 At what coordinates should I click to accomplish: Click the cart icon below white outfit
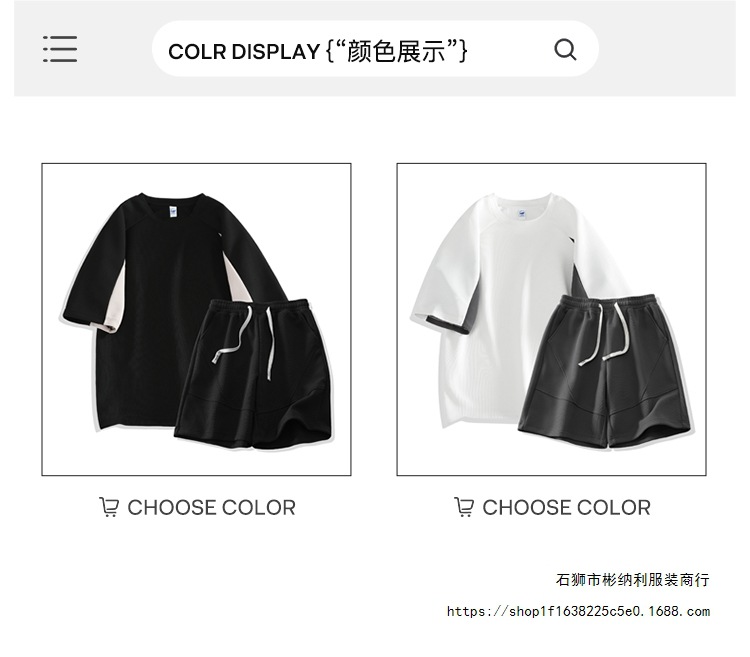point(464,507)
